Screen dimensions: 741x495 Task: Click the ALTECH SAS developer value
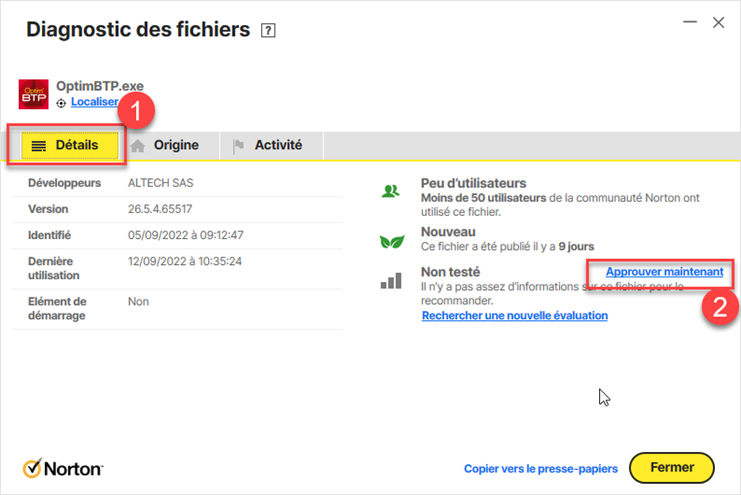click(x=160, y=184)
